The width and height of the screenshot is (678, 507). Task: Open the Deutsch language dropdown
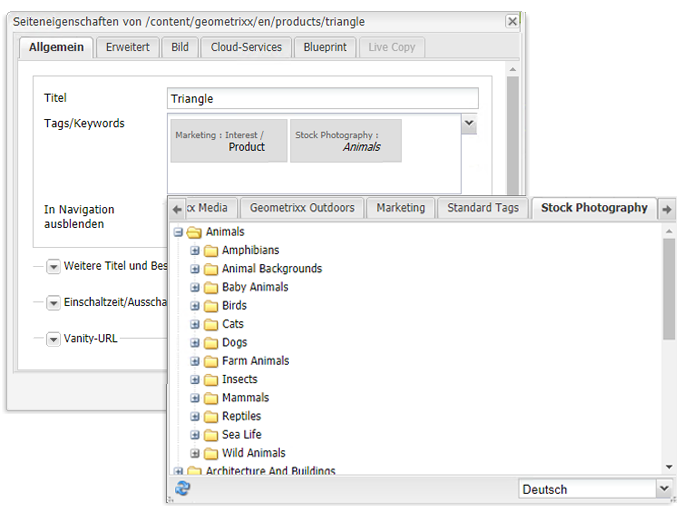[x=664, y=489]
